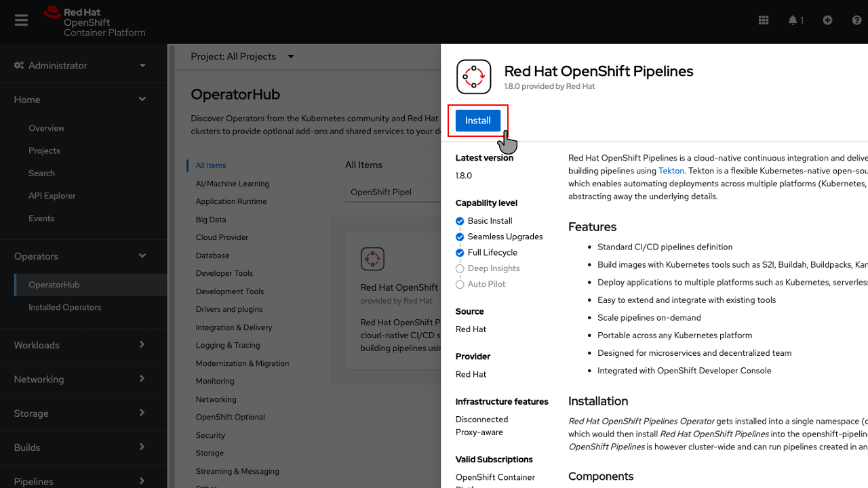Screen dimensions: 868x488
Task: Filter by Database category
Action: [212, 256]
